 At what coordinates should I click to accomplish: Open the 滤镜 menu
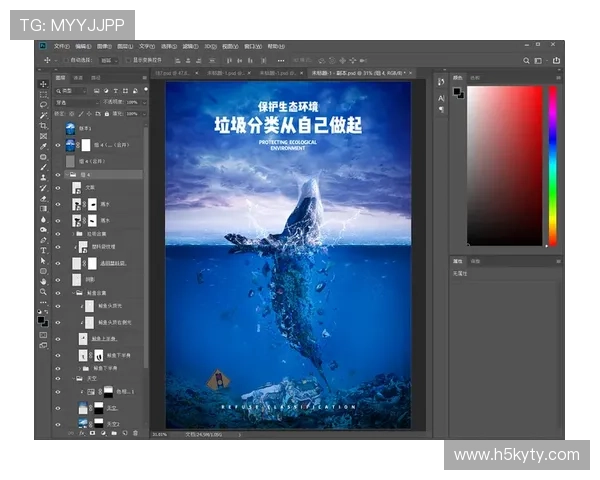(190, 46)
